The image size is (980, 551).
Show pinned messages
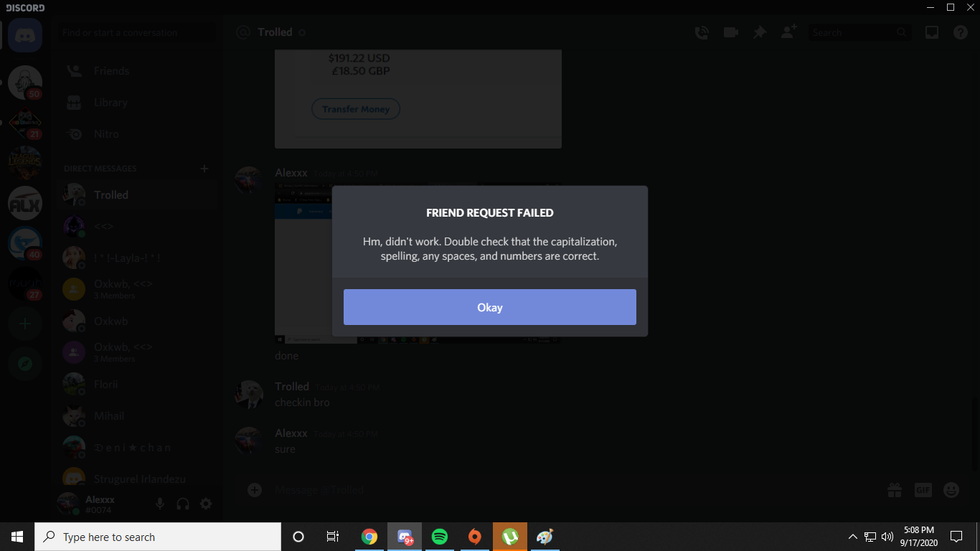pos(760,32)
